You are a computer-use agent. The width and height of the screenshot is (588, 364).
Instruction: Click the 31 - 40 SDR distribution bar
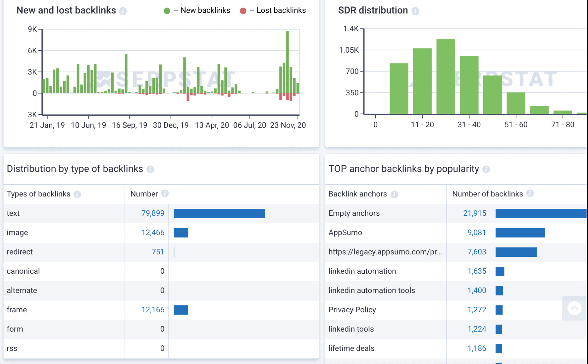469,85
